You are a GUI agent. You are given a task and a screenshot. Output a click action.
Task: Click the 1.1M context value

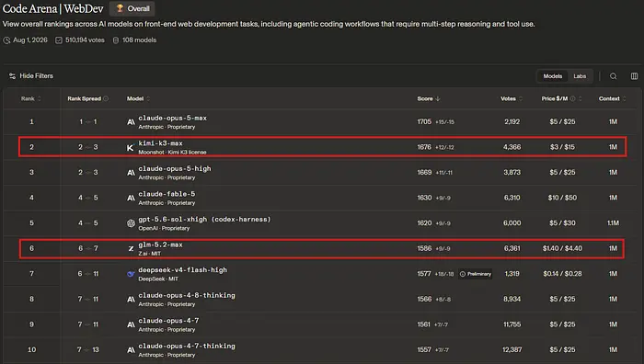pos(613,222)
